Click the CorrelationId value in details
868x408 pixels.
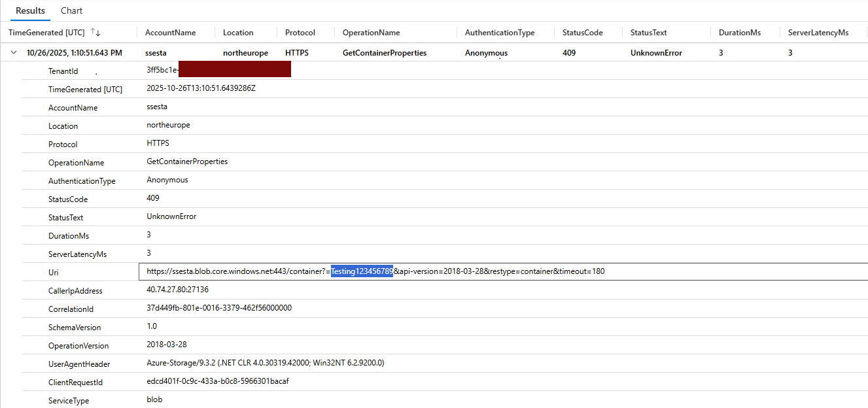coord(219,308)
